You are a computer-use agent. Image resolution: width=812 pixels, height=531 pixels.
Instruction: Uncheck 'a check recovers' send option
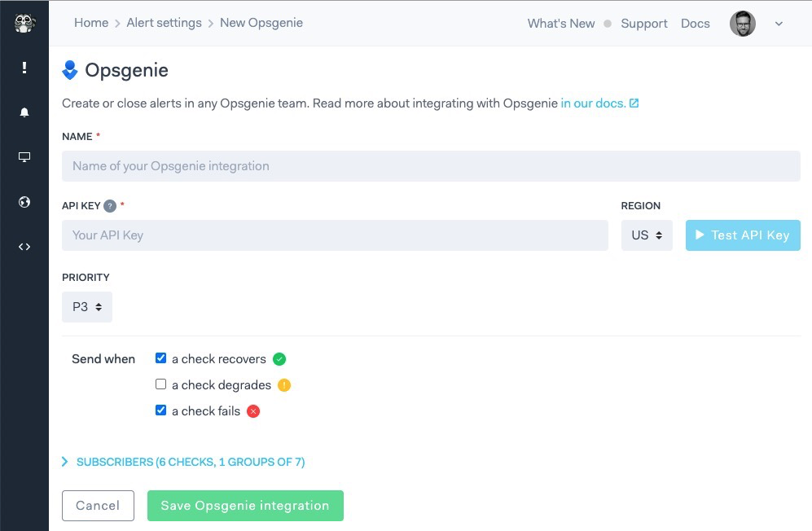pos(160,357)
